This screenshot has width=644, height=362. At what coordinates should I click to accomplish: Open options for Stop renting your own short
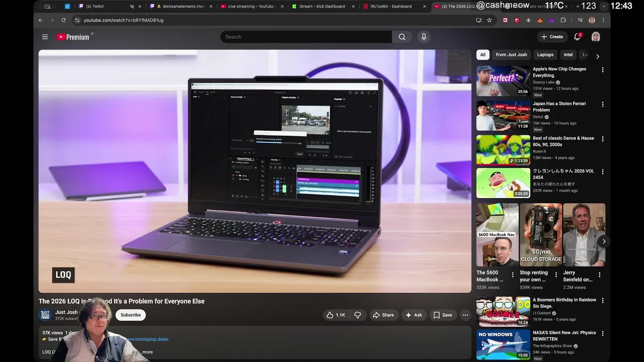pyautogui.click(x=556, y=275)
